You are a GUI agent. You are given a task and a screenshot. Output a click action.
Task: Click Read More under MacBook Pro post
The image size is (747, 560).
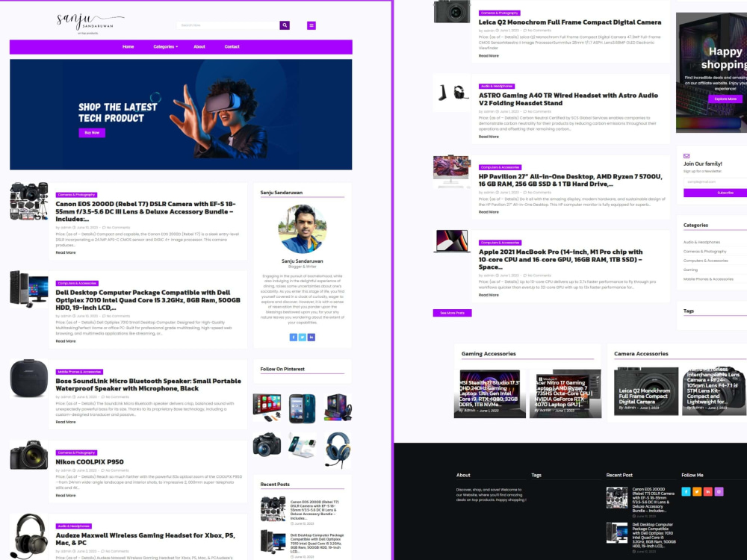489,295
